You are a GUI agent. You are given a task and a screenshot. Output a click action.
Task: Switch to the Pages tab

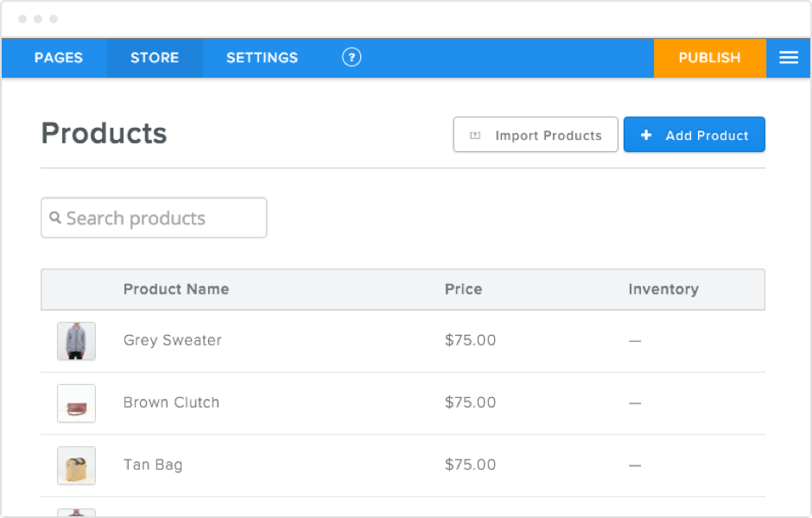[x=58, y=58]
